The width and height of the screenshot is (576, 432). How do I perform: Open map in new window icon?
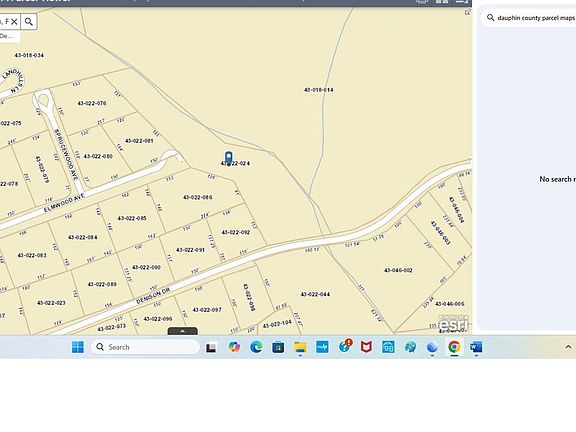coord(467,12)
